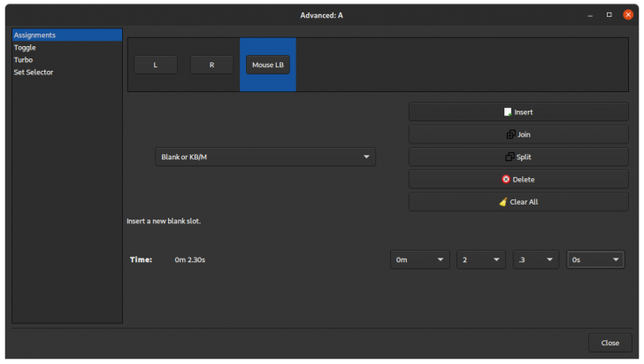Click the Join slots icon
This screenshot has width=644, height=364.
pos(510,135)
